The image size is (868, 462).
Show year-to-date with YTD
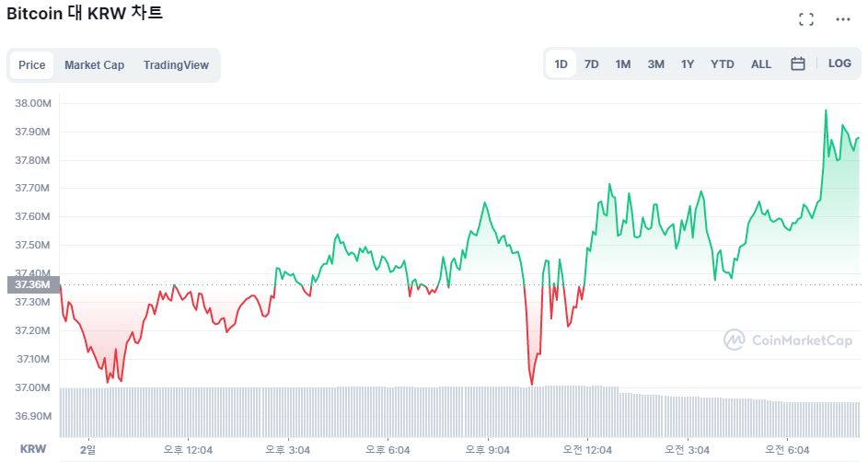pos(723,64)
